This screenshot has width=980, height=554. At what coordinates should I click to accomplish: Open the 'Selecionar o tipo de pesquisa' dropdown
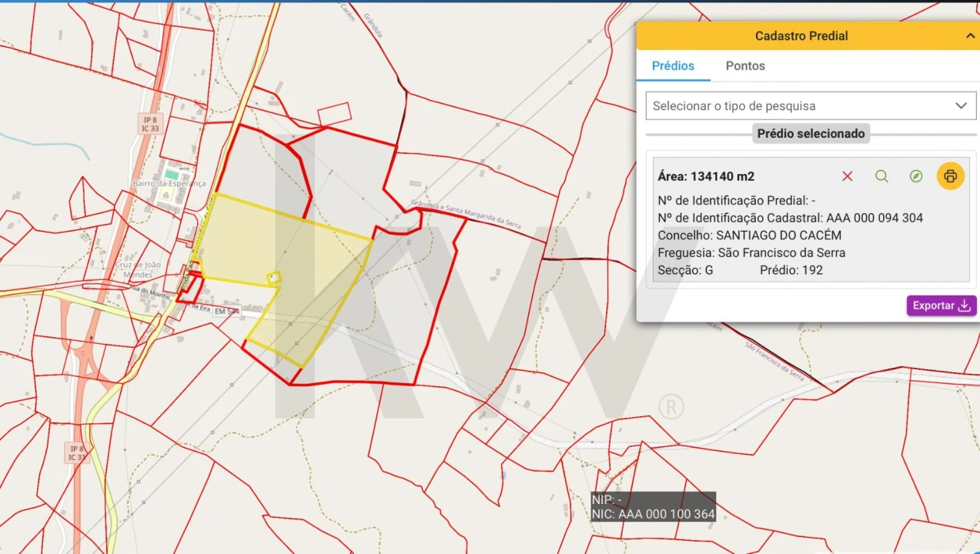click(x=801, y=105)
